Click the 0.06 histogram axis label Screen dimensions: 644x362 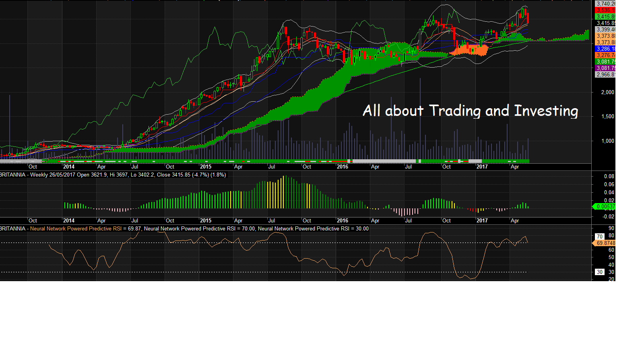609,185
